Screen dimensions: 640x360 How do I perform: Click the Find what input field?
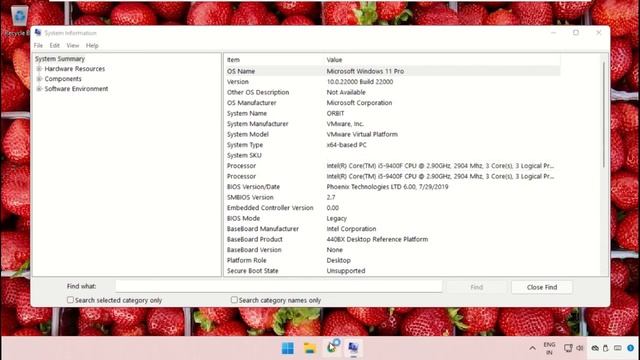(x=279, y=286)
